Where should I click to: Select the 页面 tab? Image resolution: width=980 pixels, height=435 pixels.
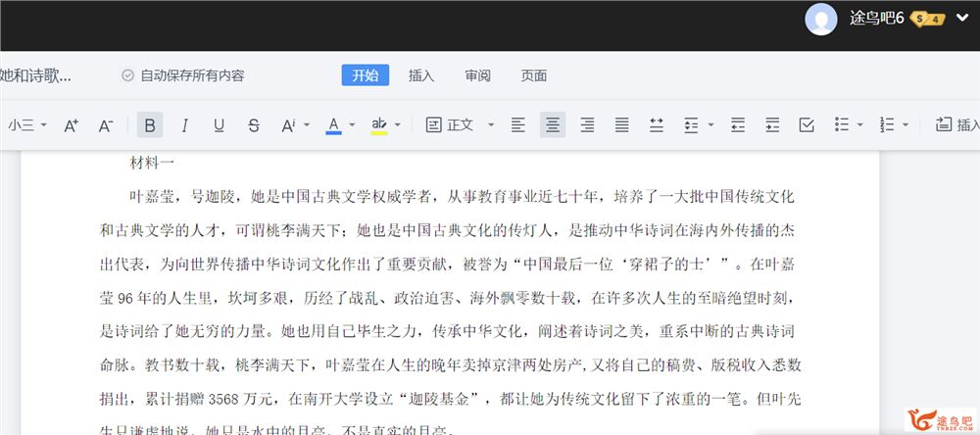[534, 75]
